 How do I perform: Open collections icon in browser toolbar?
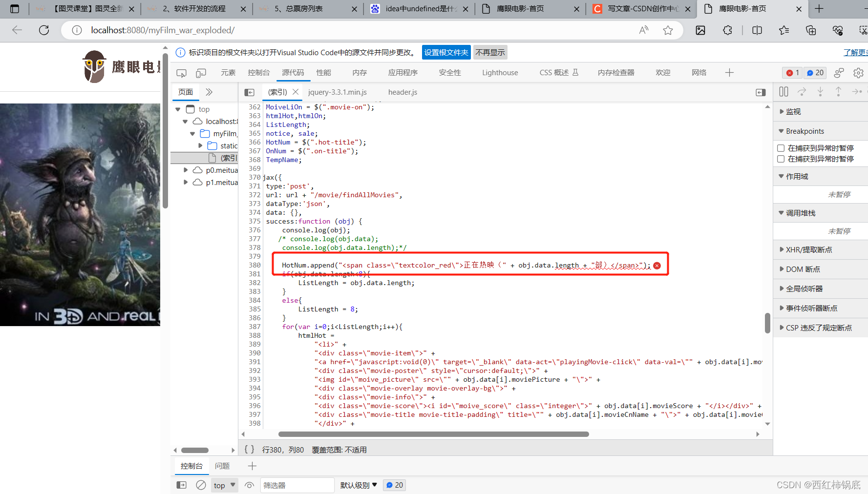tap(811, 30)
